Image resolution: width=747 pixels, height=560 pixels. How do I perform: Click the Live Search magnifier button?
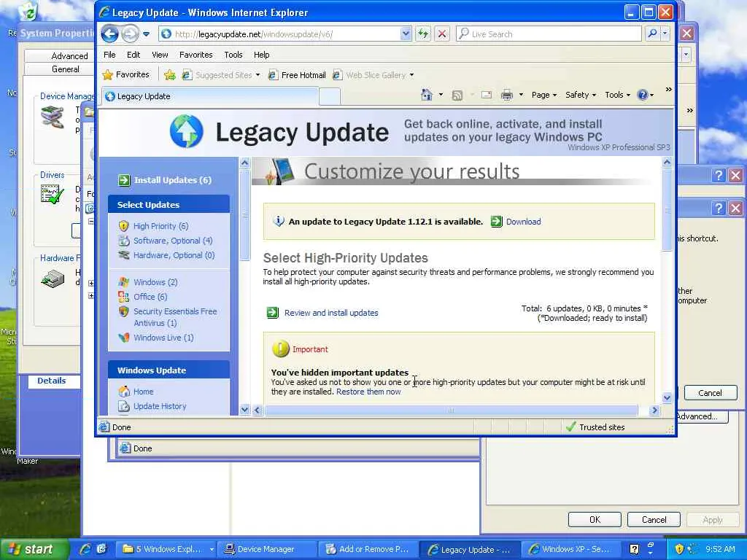tap(653, 34)
